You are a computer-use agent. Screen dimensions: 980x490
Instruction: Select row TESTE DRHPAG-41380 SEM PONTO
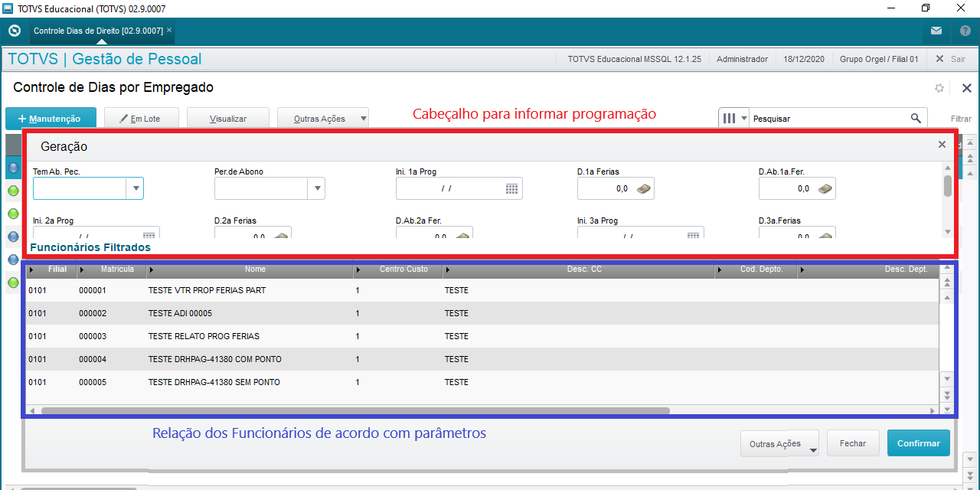[482, 382]
